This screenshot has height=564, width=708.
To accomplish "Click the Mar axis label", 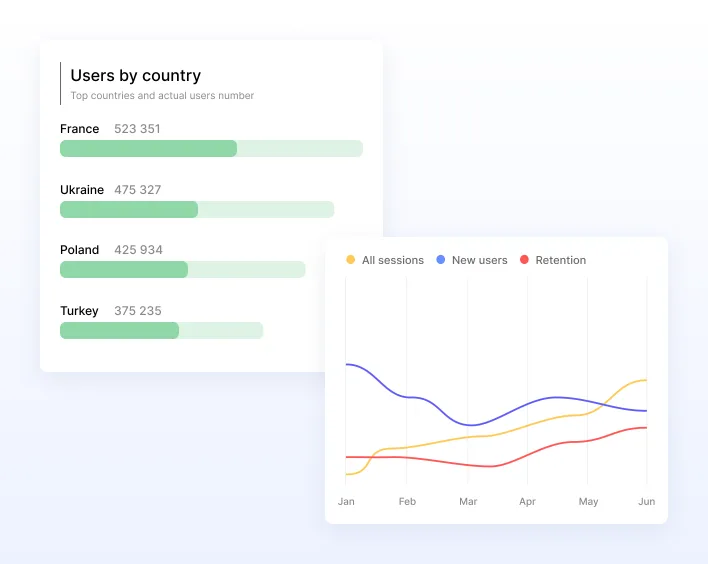I will (468, 502).
